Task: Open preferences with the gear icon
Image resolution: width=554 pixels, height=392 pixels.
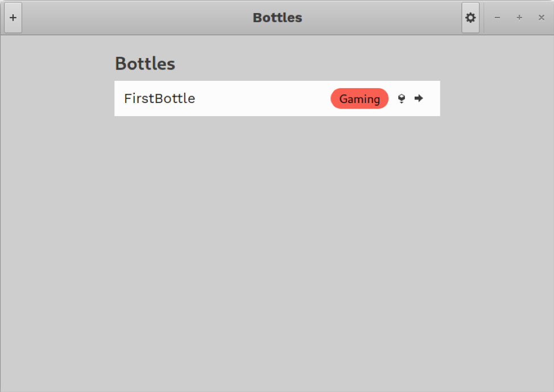Action: [x=470, y=18]
